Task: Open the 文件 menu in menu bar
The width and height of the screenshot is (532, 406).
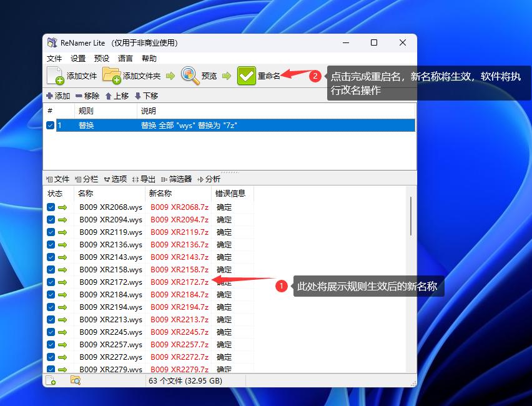Action: tap(54, 58)
